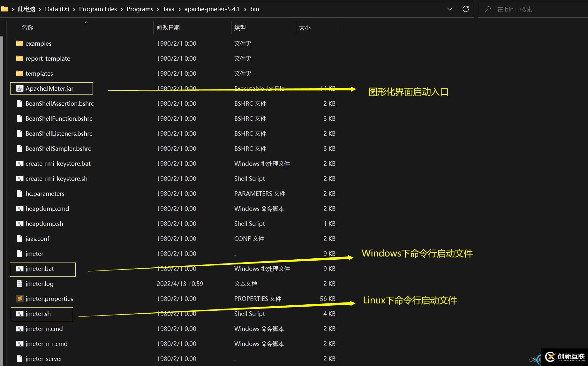Viewport: 588px width, 366px height.
Task: Click the jmeter.sh script icon
Action: click(x=20, y=314)
